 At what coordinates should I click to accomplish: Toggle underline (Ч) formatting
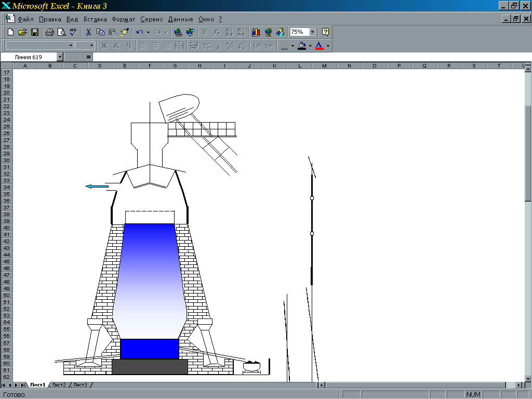pos(129,46)
